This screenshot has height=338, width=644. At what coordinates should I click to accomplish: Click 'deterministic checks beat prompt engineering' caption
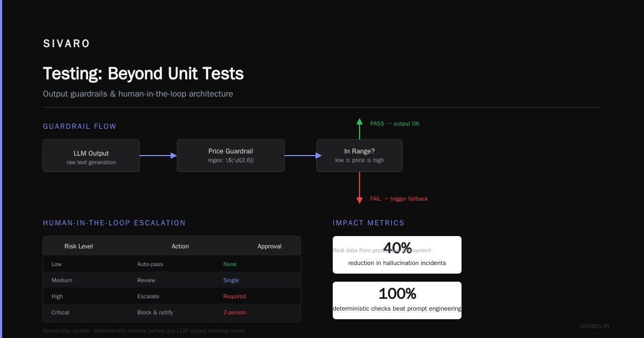tap(397, 308)
